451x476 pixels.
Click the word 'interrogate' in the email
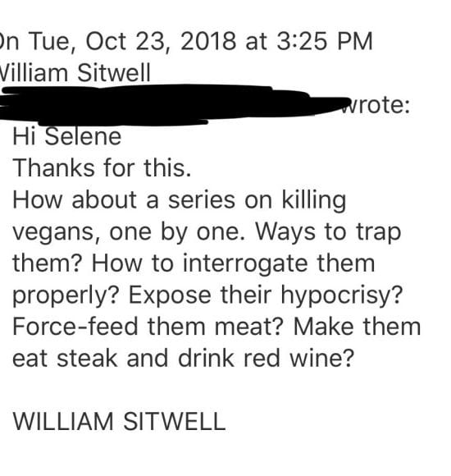245,263
